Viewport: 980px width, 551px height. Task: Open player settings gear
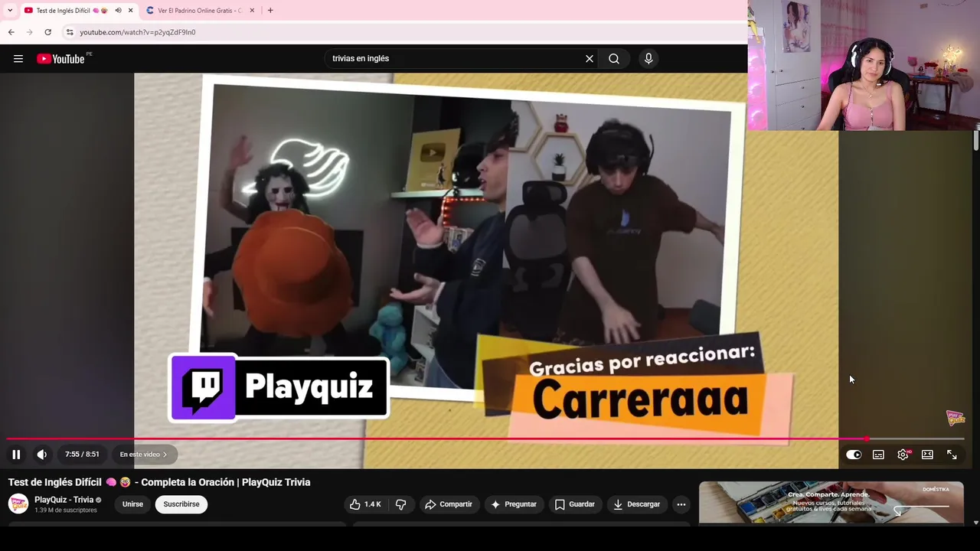[903, 455]
